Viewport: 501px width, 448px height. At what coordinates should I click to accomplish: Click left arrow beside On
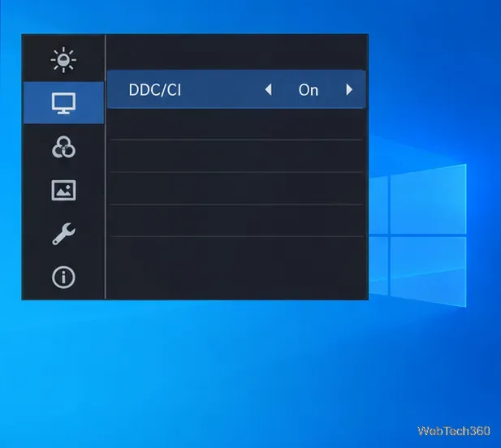tap(269, 90)
